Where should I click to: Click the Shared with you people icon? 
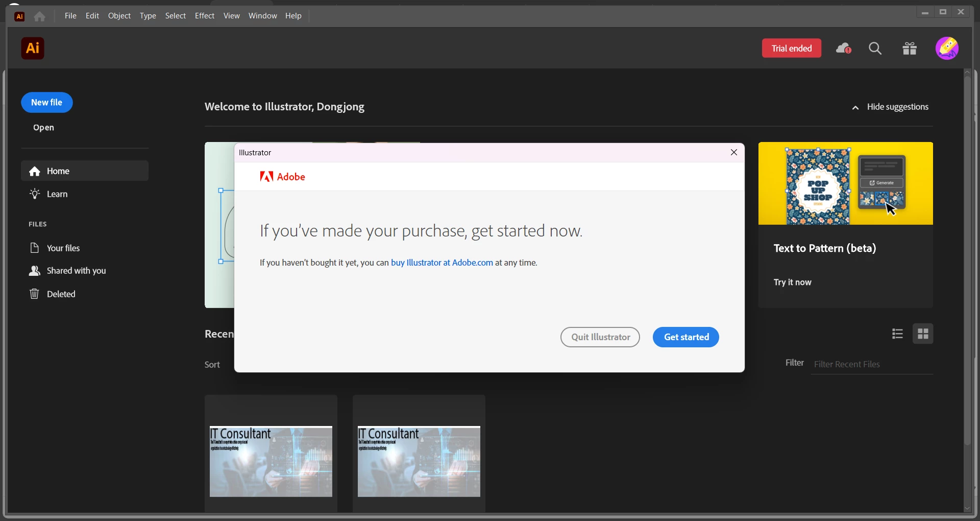tap(34, 271)
